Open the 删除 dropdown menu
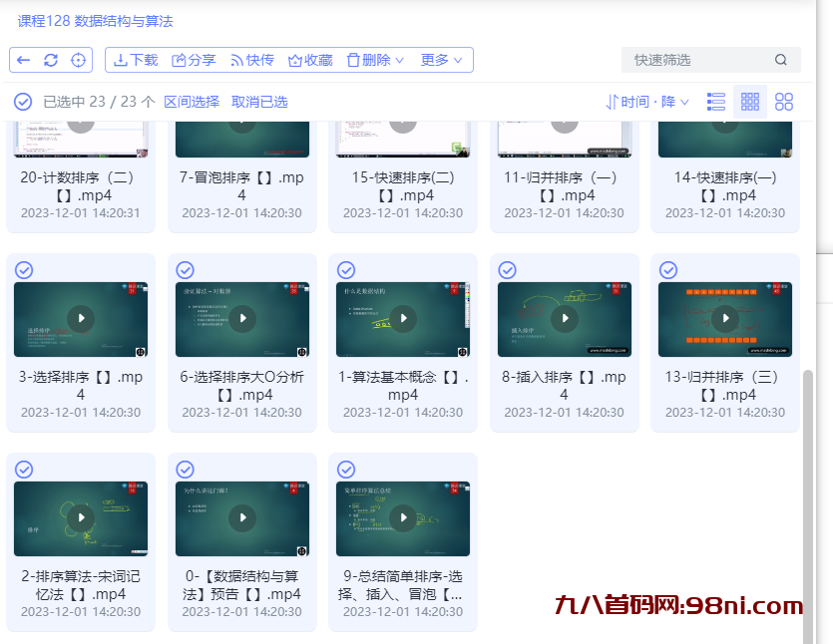The width and height of the screenshot is (833, 644). 375,60
